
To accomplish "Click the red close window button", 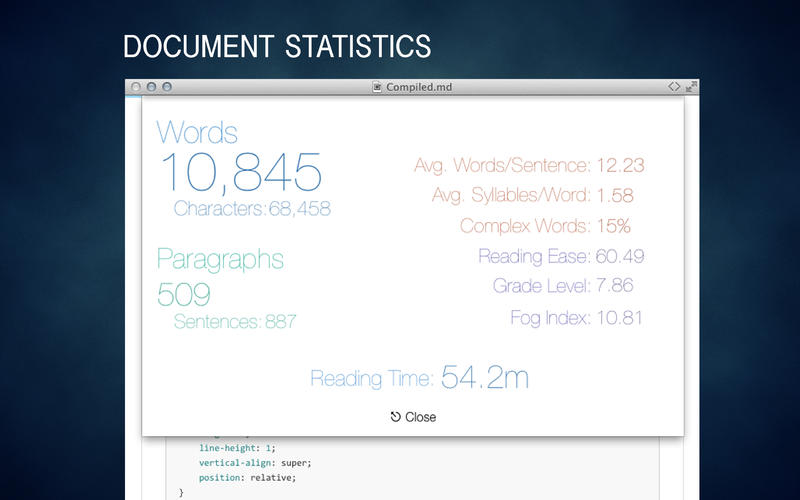I will (137, 88).
